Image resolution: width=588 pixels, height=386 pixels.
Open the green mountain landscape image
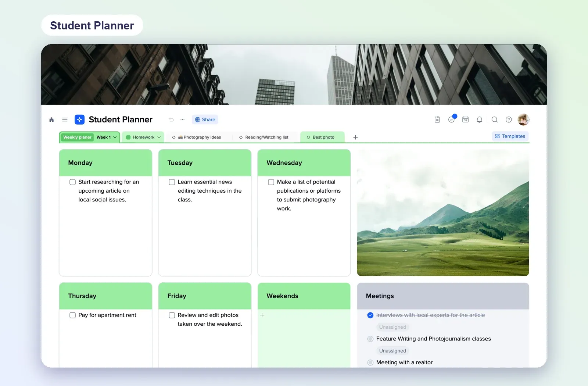(443, 212)
